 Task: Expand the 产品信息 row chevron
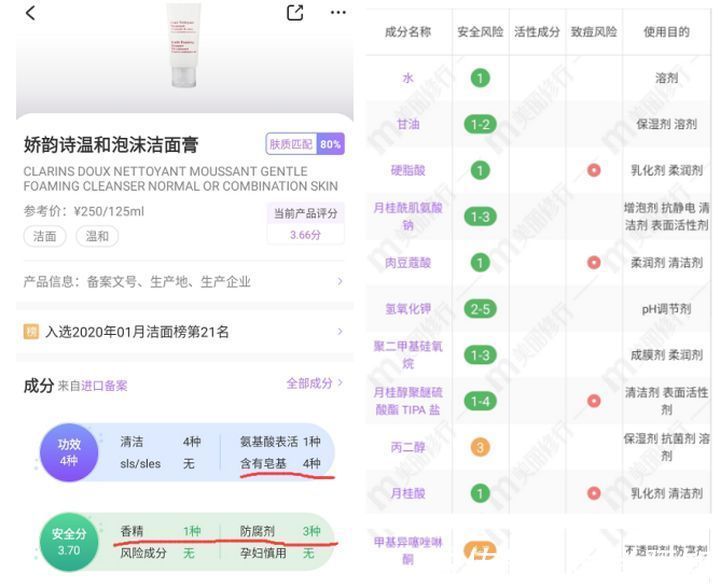(x=340, y=281)
